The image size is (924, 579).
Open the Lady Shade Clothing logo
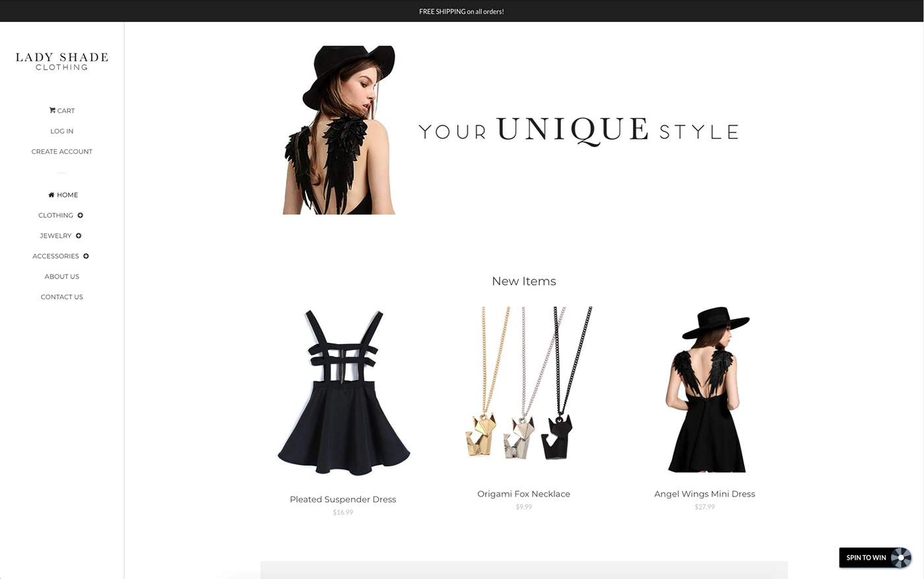tap(62, 61)
